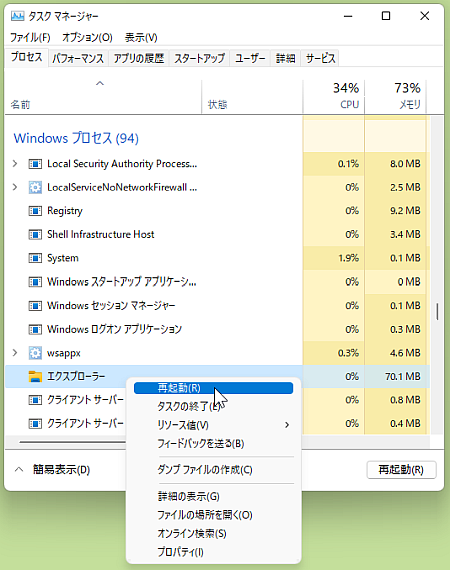Switch to the ユーザー tab
Image resolution: width=450 pixels, height=570 pixels.
coord(250,58)
